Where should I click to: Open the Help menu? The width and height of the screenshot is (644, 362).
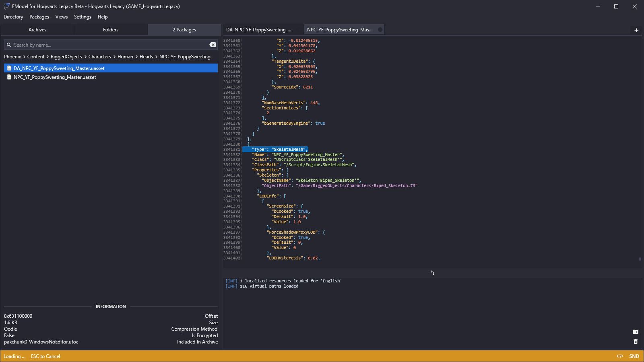click(x=103, y=17)
